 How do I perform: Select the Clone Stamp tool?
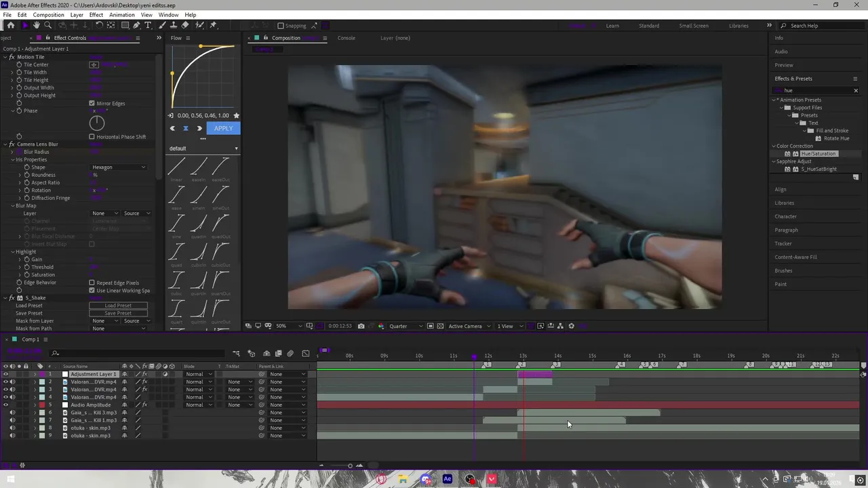tap(174, 26)
